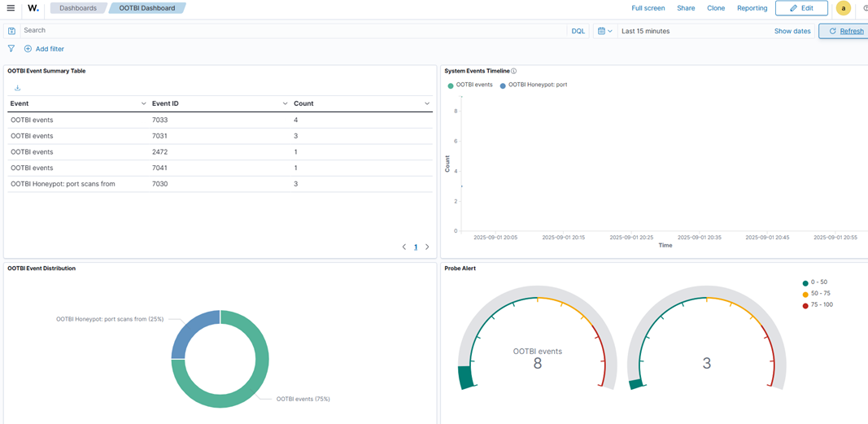Click the user avatar icon
The width and height of the screenshot is (868, 424).
(844, 8)
